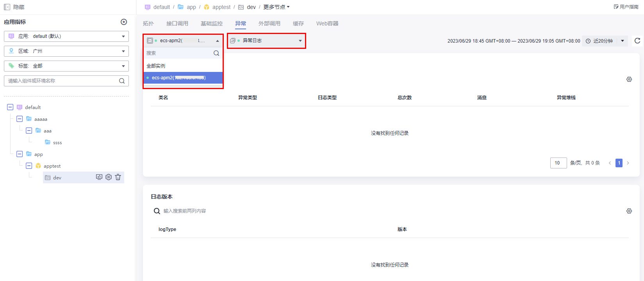
Task: Expand the 近20分钟 time range dropdown
Action: [623, 41]
